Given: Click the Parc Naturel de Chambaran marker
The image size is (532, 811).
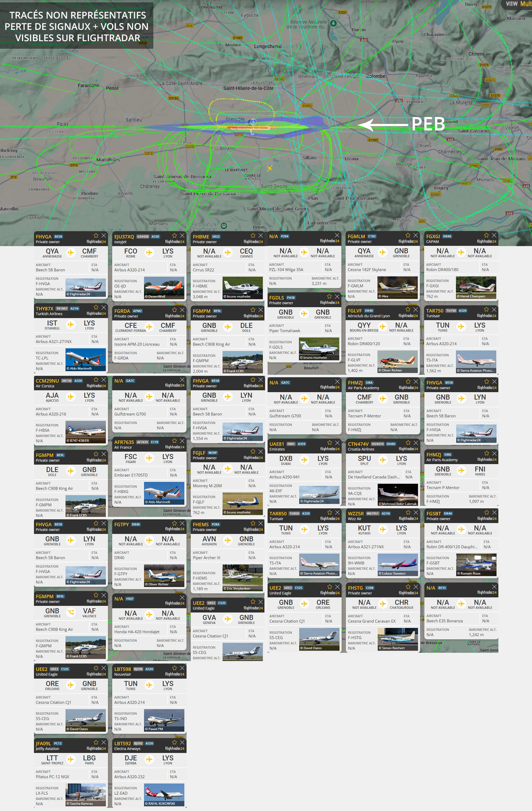Looking at the screenshot, I should click(224, 225).
